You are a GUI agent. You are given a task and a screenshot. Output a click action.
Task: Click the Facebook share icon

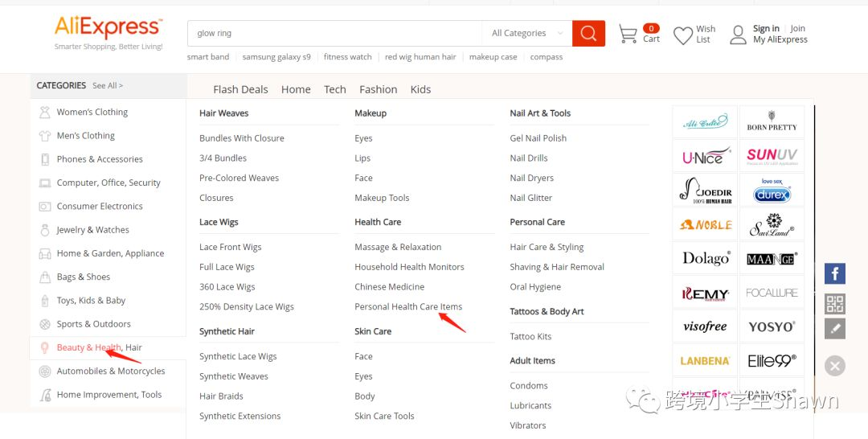tap(835, 274)
